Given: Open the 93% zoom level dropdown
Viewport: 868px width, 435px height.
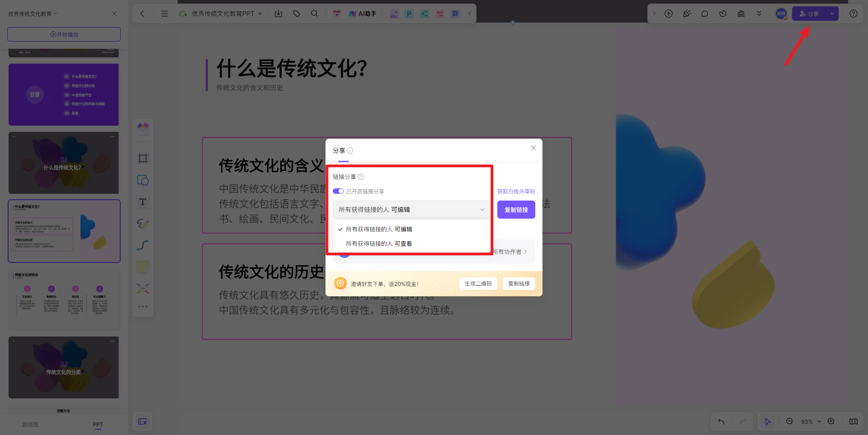Looking at the screenshot, I should click(x=811, y=421).
